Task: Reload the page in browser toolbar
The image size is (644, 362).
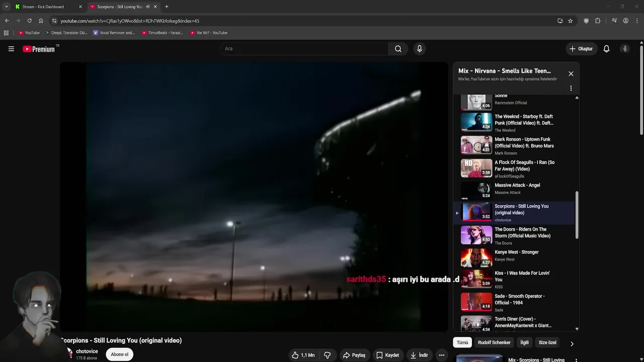Action: click(29, 21)
